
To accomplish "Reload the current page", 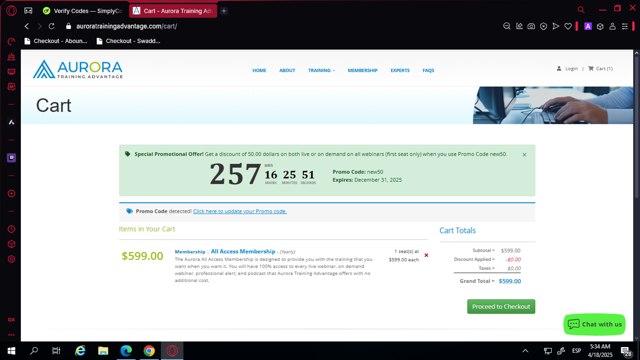I will (x=51, y=26).
